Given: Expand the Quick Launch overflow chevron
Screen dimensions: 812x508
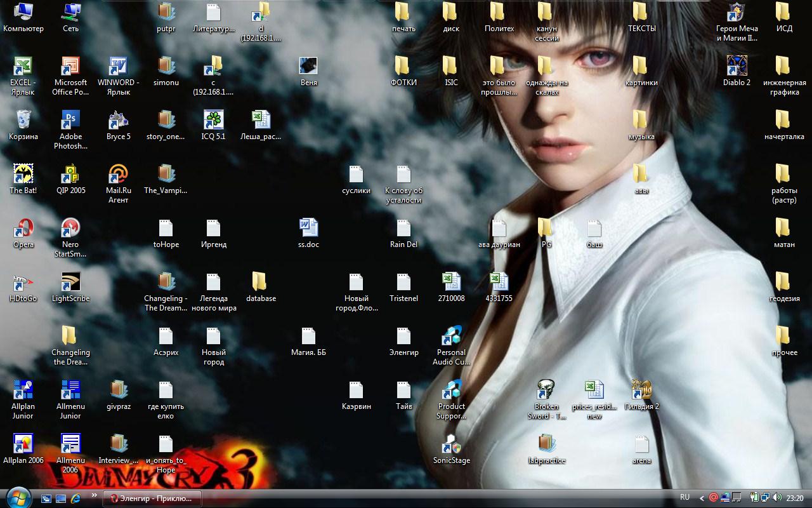Looking at the screenshot, I should pos(95,495).
